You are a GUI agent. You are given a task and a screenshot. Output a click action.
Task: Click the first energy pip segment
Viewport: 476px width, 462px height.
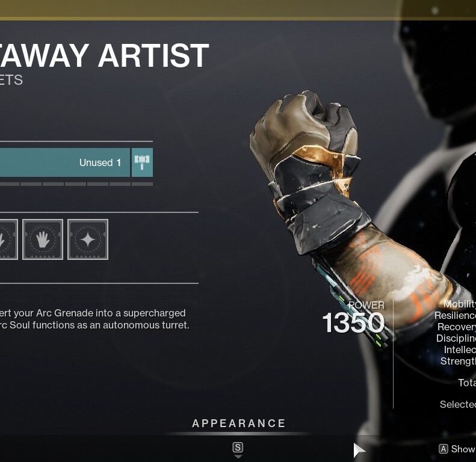click(9, 184)
